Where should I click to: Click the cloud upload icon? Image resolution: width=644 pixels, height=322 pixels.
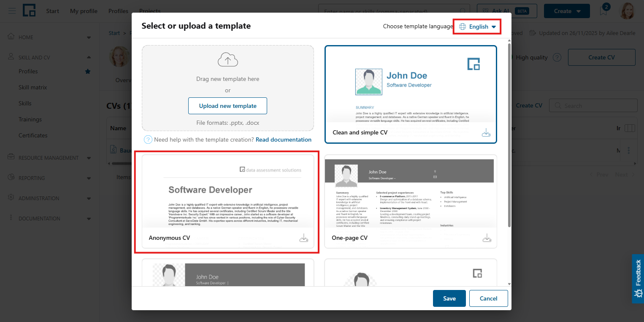click(x=228, y=60)
